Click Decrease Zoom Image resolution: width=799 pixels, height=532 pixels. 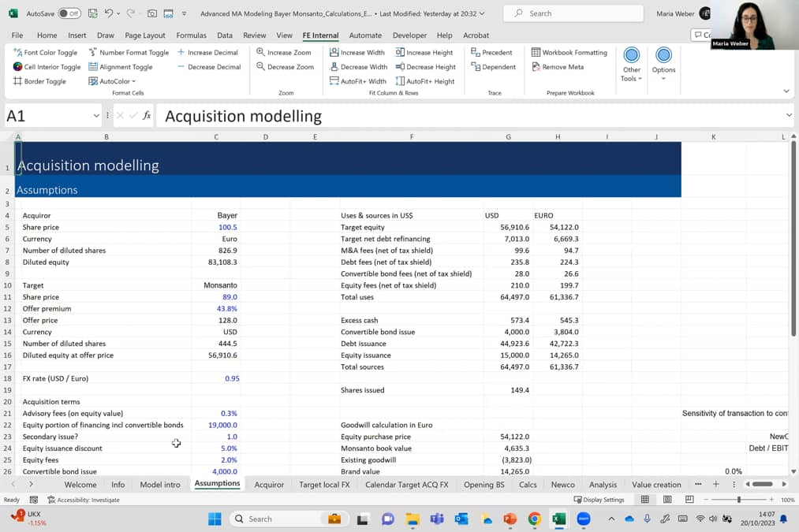click(286, 67)
